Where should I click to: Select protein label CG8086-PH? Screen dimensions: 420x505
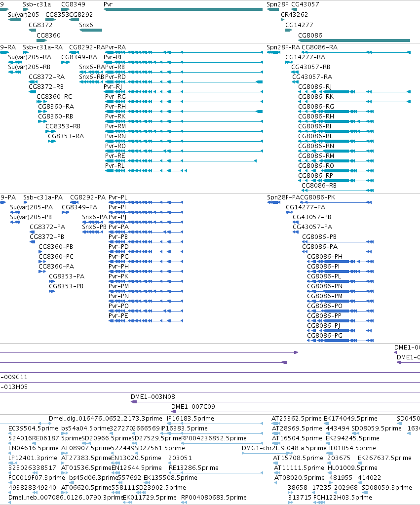[x=325, y=256]
